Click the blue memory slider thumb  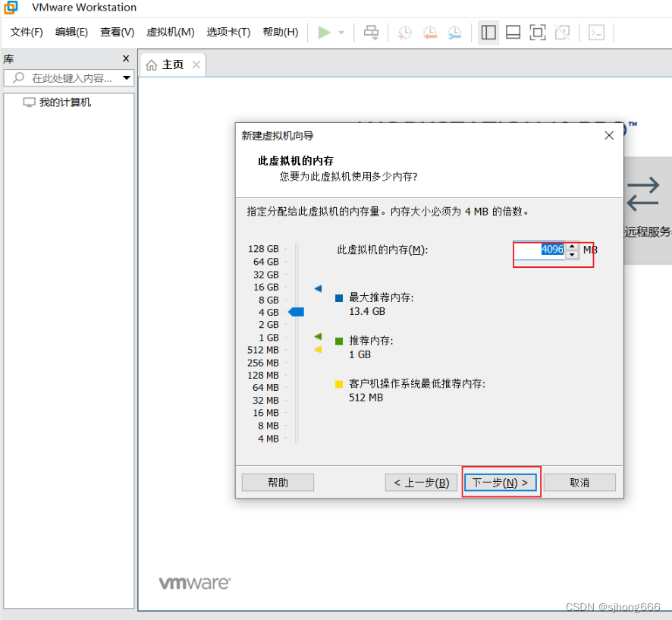pyautogui.click(x=296, y=312)
